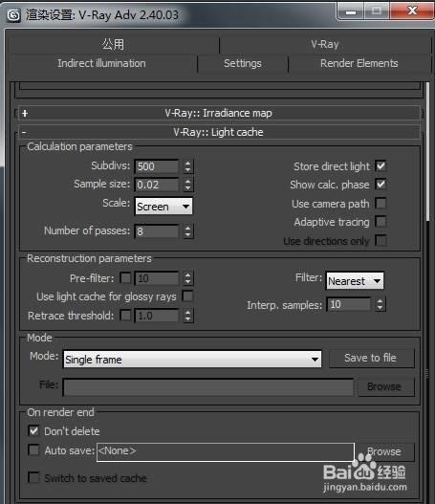Click Browse button next to File field
The height and width of the screenshot is (504, 435).
386,386
